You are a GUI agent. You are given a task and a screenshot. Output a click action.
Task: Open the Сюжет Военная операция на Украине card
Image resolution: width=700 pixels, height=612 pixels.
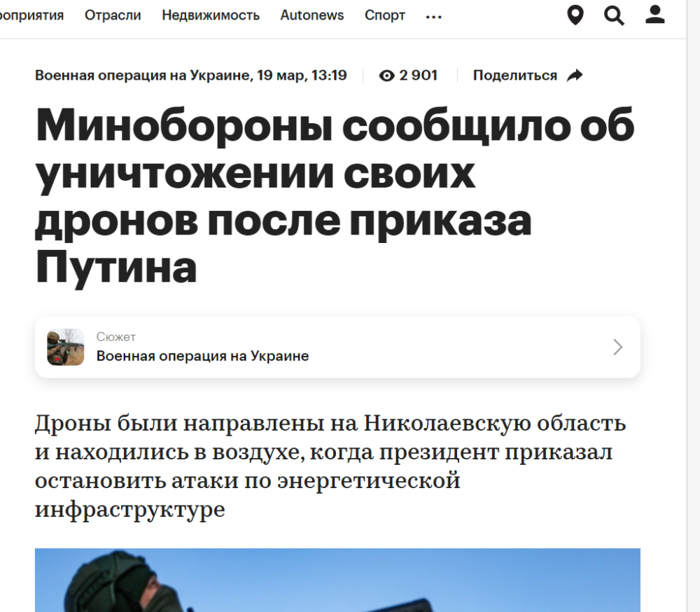point(337,347)
